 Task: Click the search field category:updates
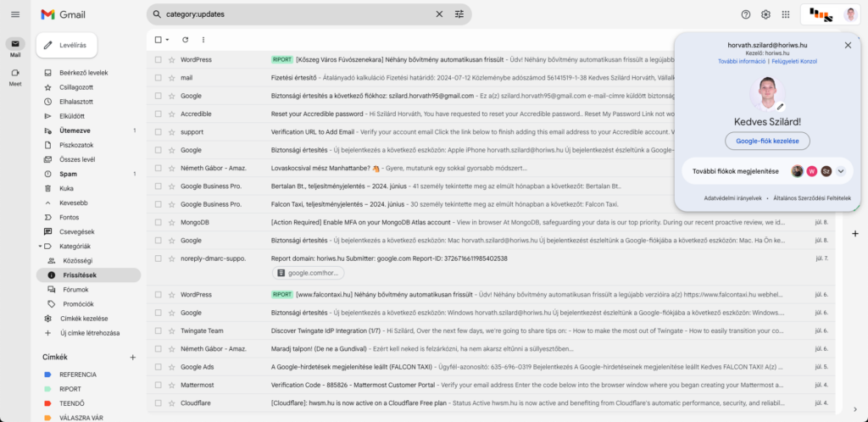click(298, 14)
